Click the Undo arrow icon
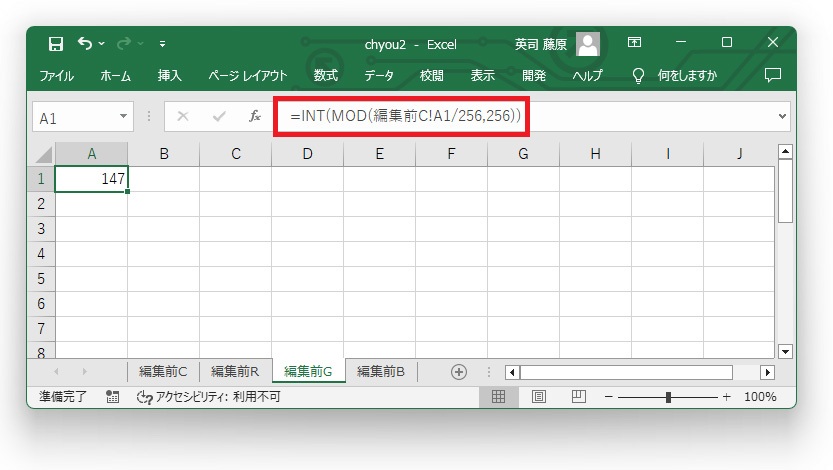Viewport: 833px width, 470px height. pos(85,43)
